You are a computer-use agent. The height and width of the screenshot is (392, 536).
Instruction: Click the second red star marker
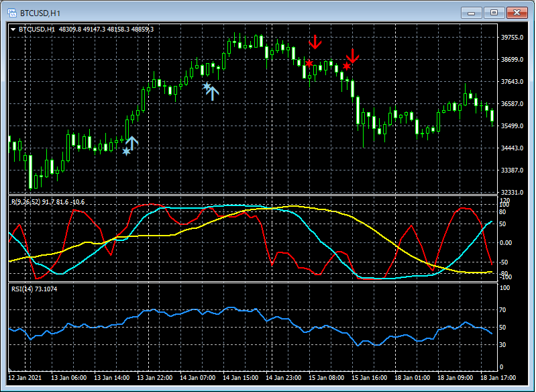[346, 66]
